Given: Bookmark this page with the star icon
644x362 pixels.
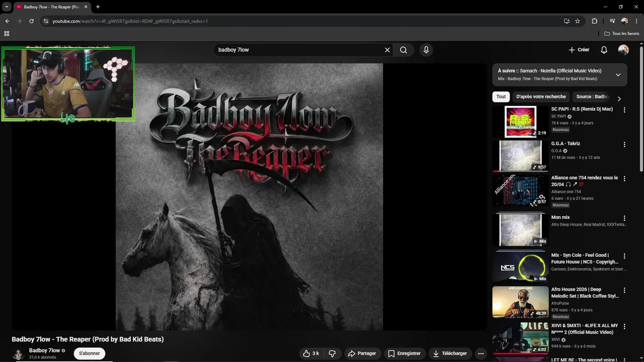Looking at the screenshot, I should 578,21.
